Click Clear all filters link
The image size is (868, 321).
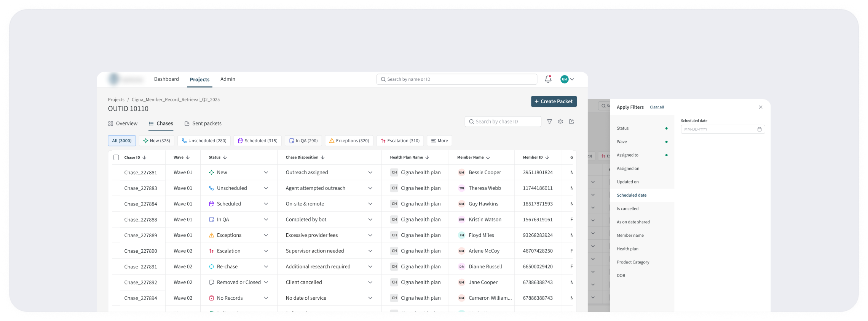click(657, 107)
